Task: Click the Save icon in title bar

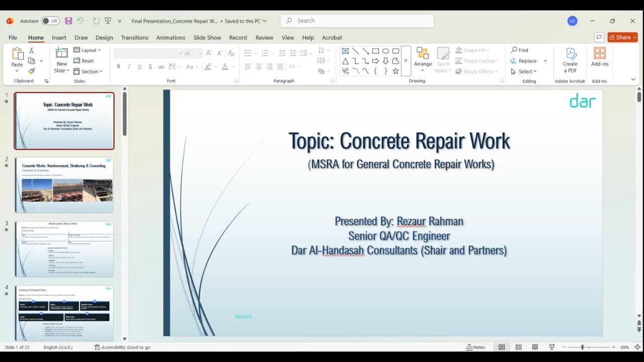Action: pos(68,21)
